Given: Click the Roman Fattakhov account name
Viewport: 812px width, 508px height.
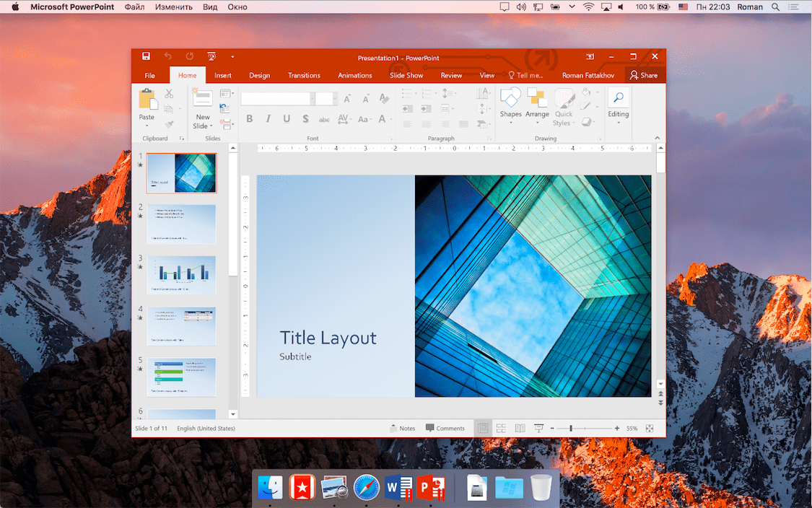Looking at the screenshot, I should point(588,75).
